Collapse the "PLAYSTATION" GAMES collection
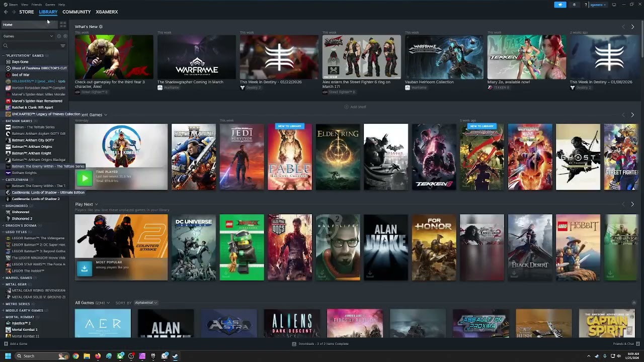The image size is (644, 362). tap(3, 55)
